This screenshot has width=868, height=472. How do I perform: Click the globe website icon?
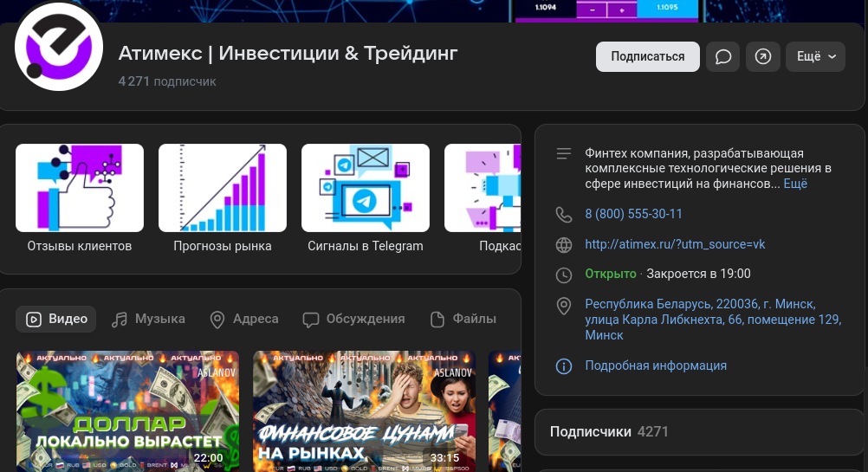[x=564, y=244]
